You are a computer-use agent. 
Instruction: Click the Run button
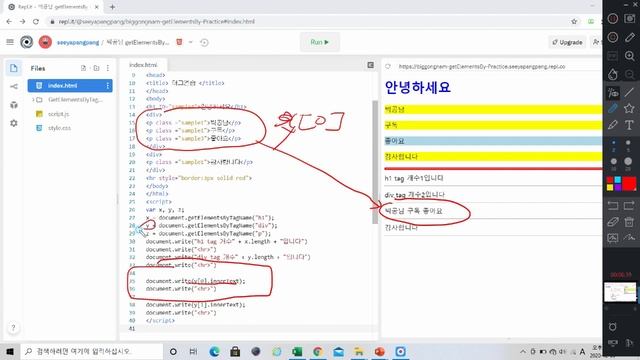coord(320,42)
